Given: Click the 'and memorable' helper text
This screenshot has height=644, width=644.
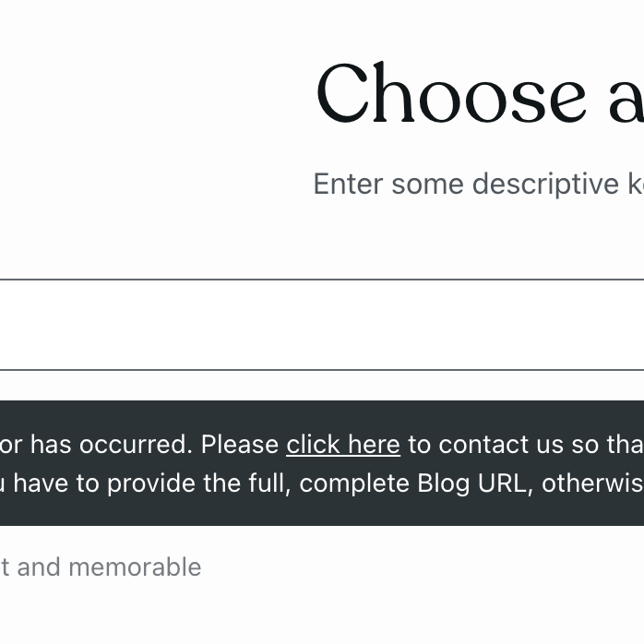Looking at the screenshot, I should pos(109,566).
